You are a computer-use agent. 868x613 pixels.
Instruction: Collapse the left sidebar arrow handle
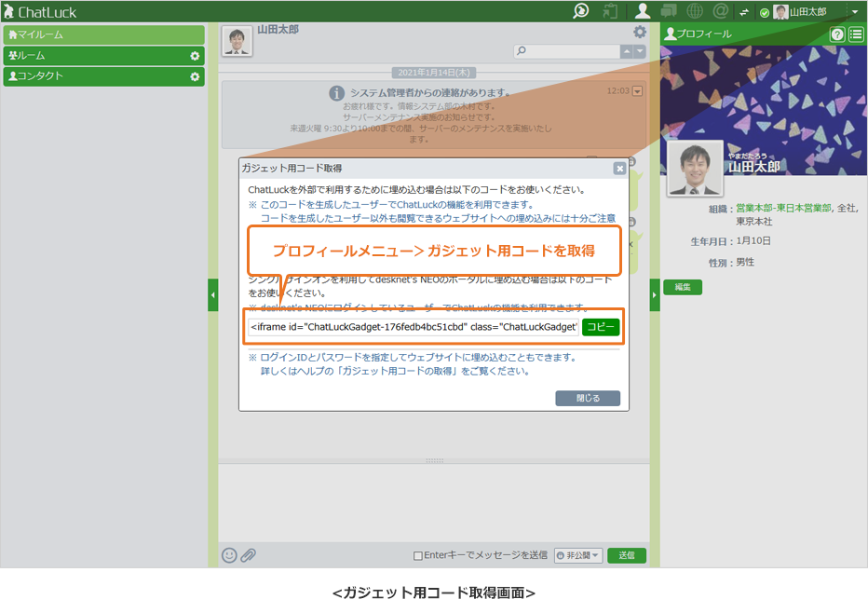[x=213, y=295]
